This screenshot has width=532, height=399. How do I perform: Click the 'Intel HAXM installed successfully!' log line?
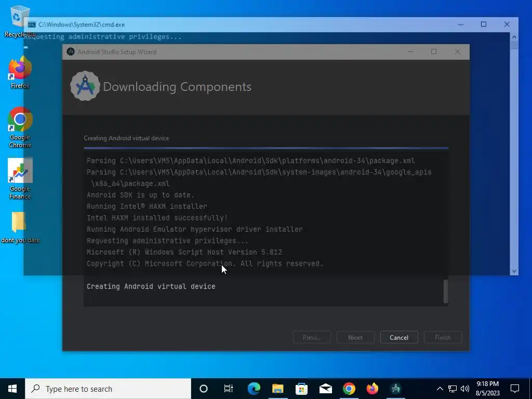[x=157, y=218]
